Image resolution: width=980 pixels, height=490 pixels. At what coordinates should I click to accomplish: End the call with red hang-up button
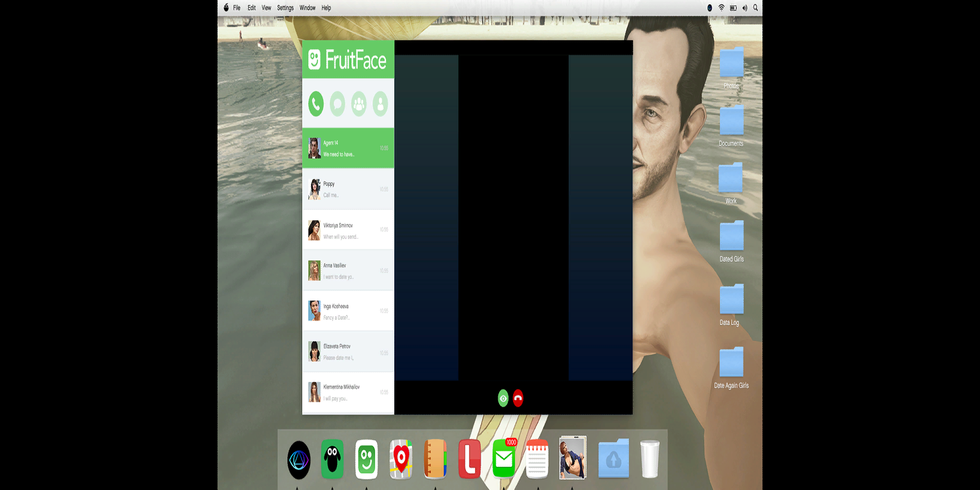[x=518, y=398]
